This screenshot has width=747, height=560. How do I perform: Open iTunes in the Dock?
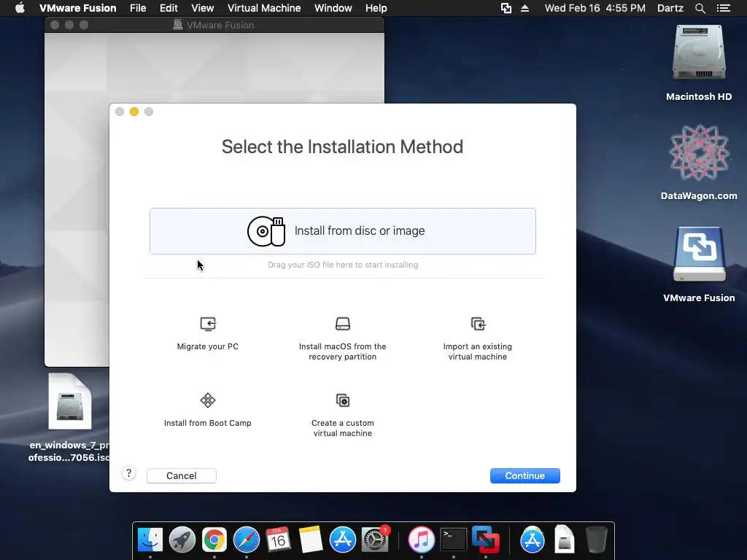point(421,540)
